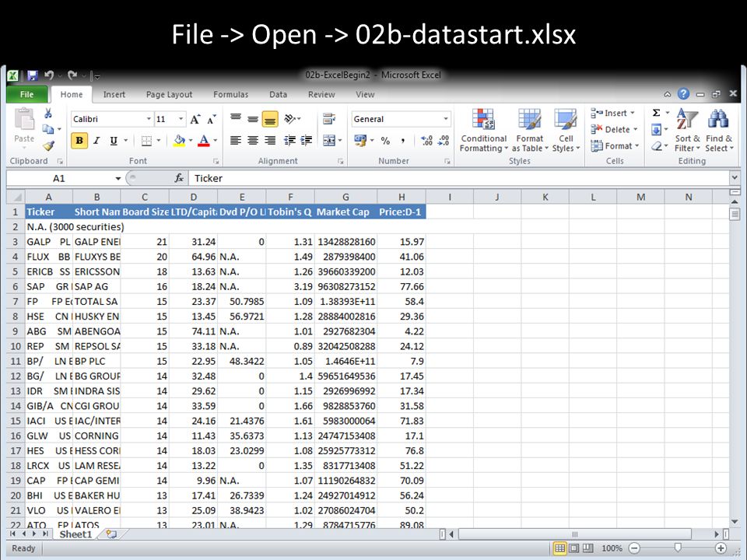Select cell with Tobin's Q header
The width and height of the screenshot is (747, 560).
tap(290, 212)
